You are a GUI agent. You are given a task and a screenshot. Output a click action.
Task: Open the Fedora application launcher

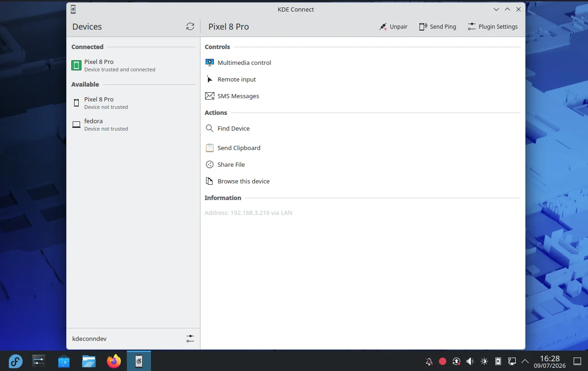click(x=16, y=361)
